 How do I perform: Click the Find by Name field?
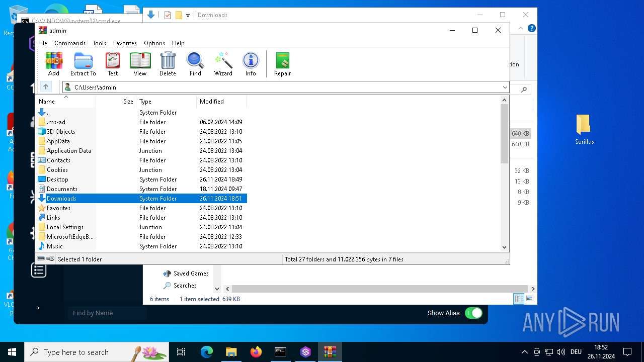(107, 313)
